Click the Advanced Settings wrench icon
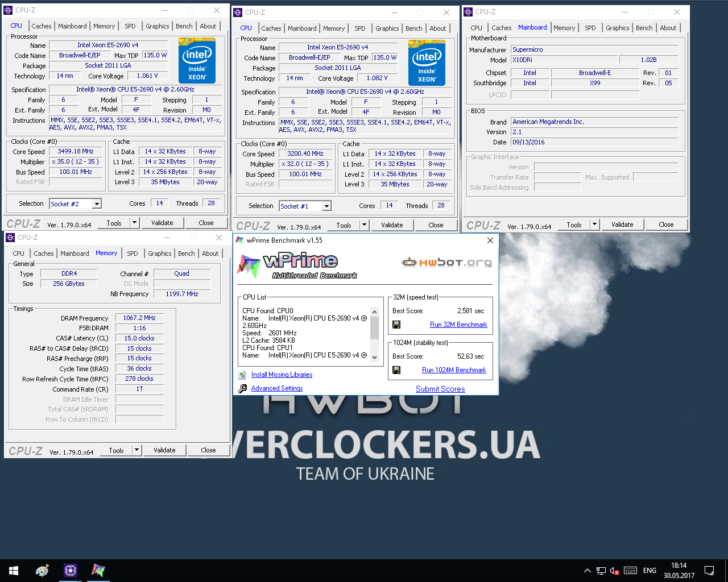The height and width of the screenshot is (582, 728). tap(242, 388)
